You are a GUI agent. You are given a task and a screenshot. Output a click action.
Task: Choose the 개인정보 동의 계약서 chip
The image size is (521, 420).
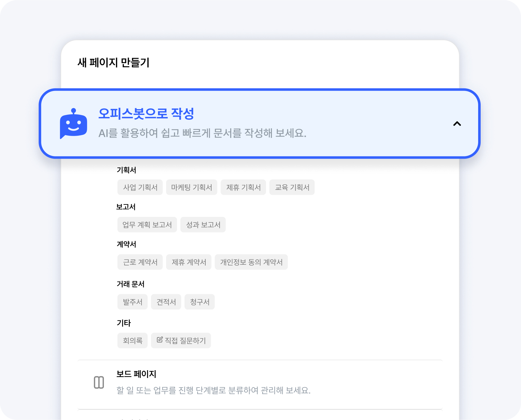[251, 262]
